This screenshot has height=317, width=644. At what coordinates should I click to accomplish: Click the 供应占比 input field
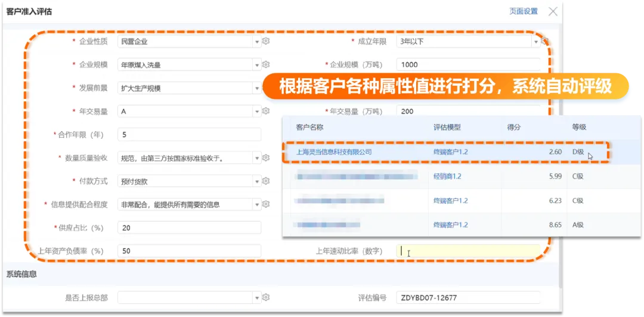pos(189,228)
